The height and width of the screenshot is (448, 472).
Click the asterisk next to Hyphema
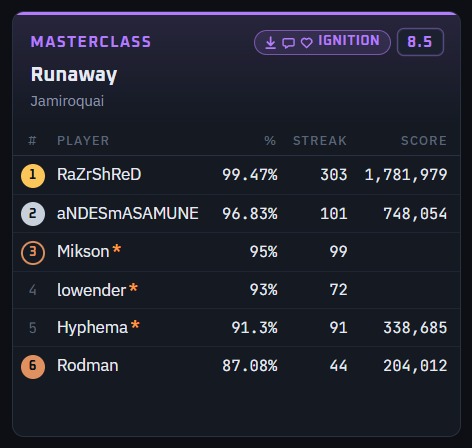[135, 325]
